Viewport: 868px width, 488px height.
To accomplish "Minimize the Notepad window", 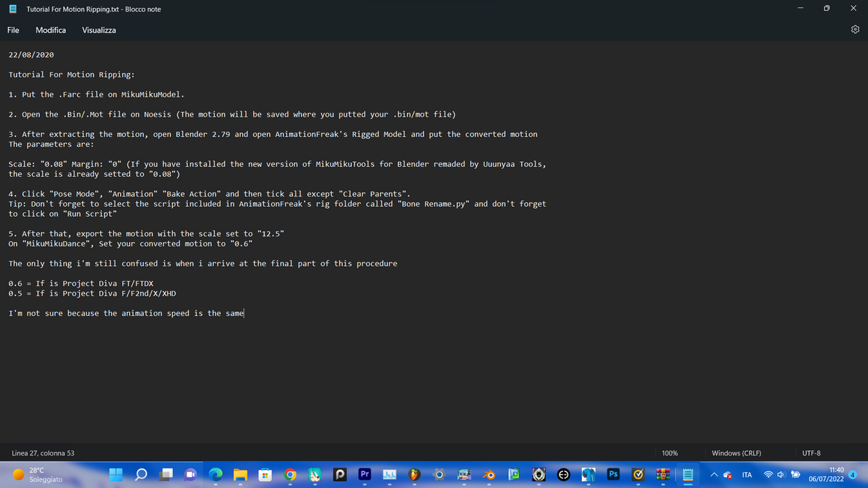I will 801,9.
